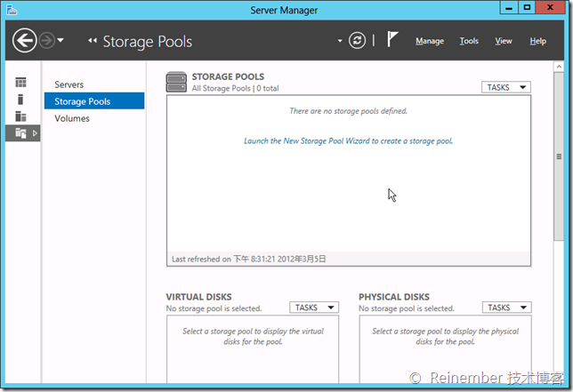Open the Manage menu
The height and width of the screenshot is (392, 573).
430,41
